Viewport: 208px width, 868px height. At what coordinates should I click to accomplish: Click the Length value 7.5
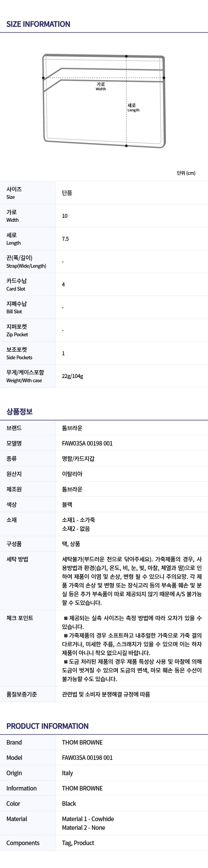[x=65, y=239]
